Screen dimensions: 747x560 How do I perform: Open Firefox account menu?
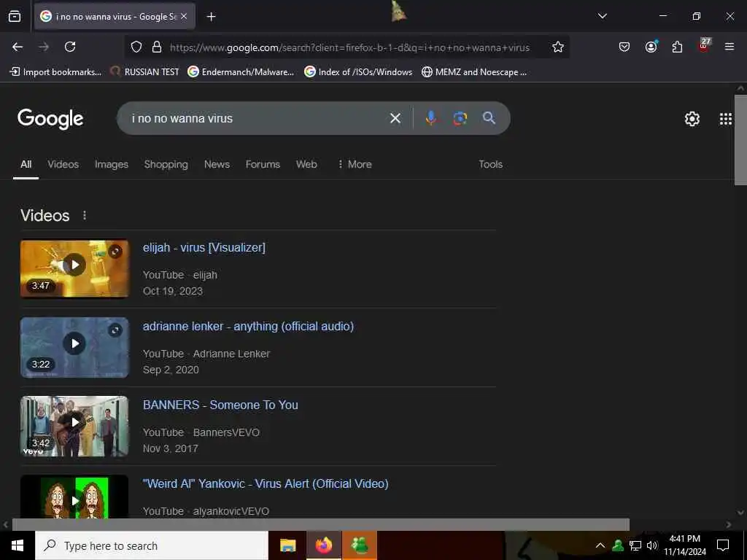(x=651, y=47)
